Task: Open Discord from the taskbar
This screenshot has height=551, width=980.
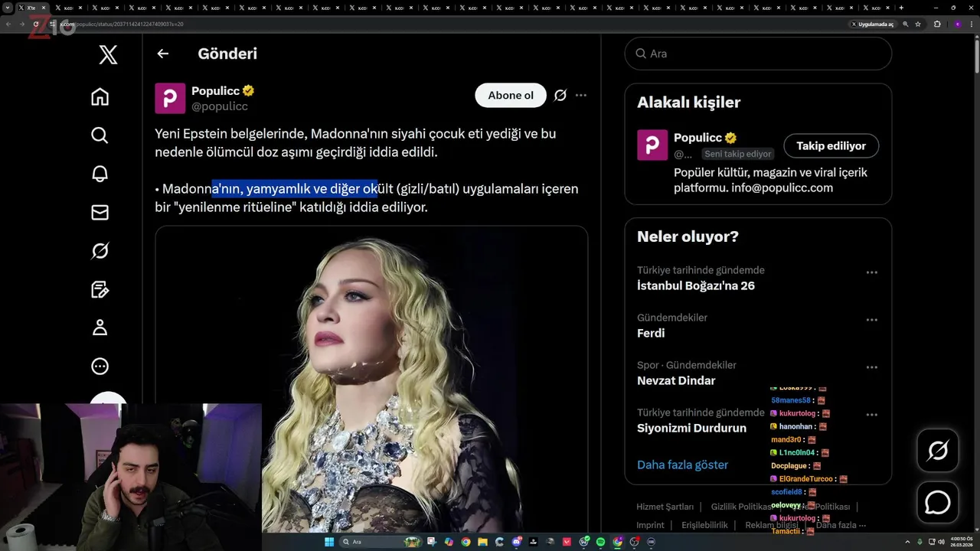Action: click(x=517, y=542)
